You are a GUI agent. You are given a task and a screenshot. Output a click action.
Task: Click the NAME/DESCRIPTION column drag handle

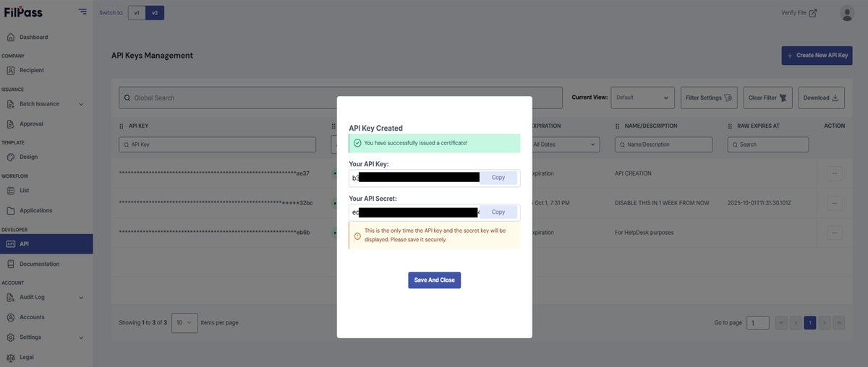618,126
